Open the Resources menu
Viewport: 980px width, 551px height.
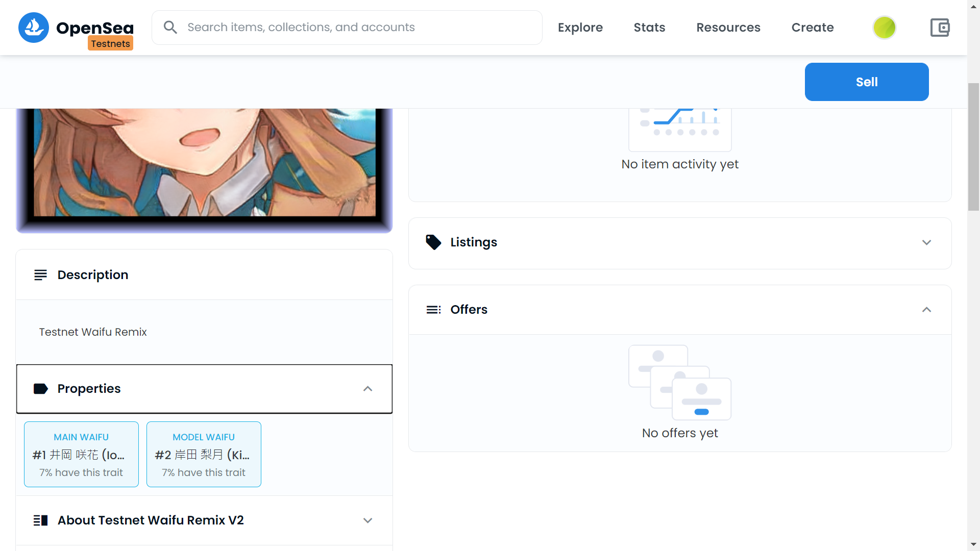(728, 28)
